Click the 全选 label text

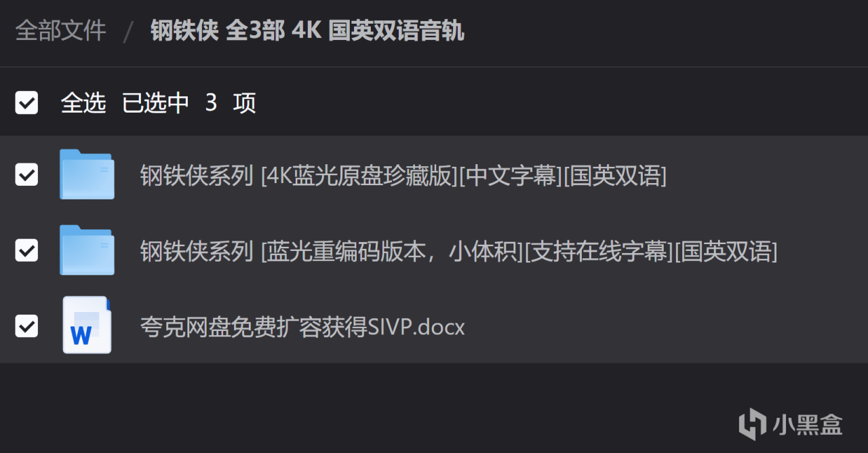83,103
